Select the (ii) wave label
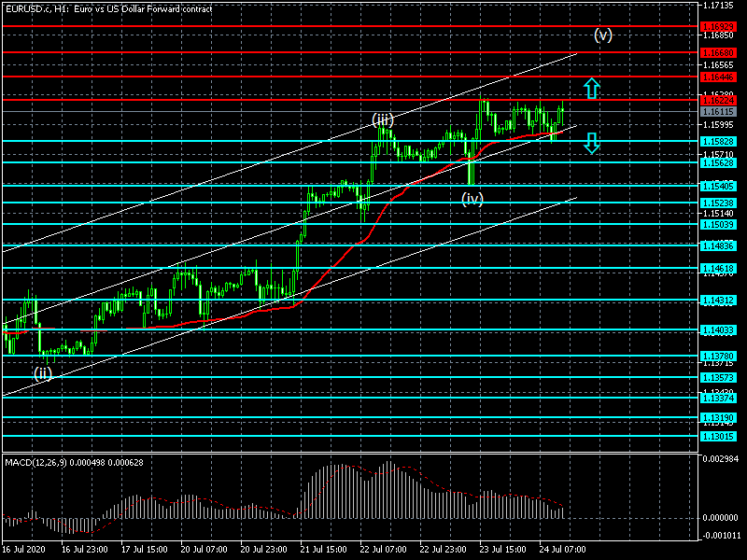 tap(43, 373)
